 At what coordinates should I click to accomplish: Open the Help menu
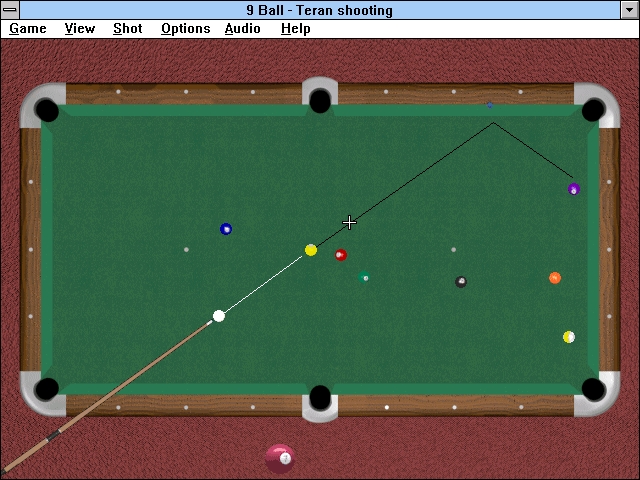click(x=296, y=29)
